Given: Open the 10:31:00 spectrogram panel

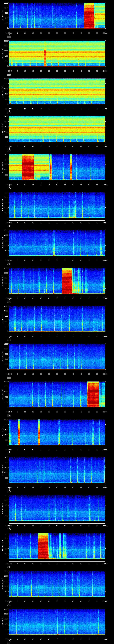Looking at the screenshot, I should tap(57, 356).
